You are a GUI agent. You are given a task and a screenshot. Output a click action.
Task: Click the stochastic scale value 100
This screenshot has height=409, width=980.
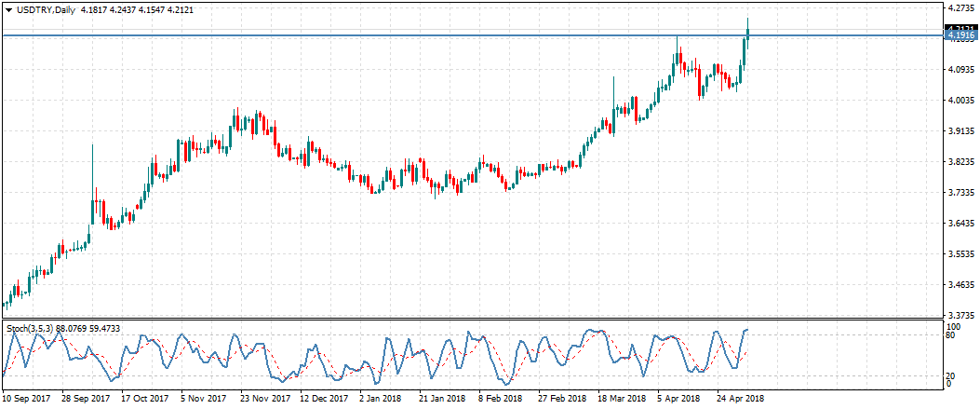[x=952, y=327]
